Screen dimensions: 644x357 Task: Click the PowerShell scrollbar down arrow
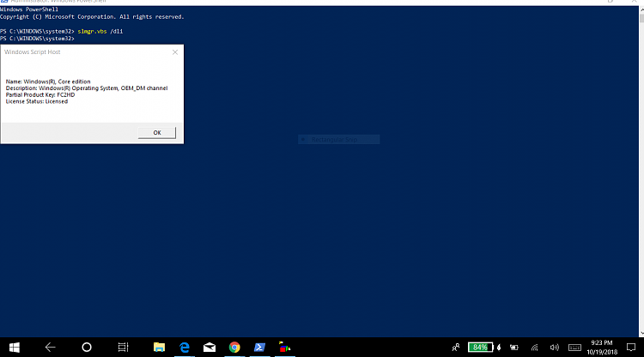(641, 334)
